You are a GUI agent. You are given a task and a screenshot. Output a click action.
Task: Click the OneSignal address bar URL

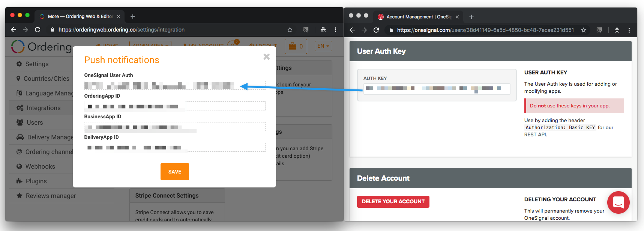pos(485,30)
